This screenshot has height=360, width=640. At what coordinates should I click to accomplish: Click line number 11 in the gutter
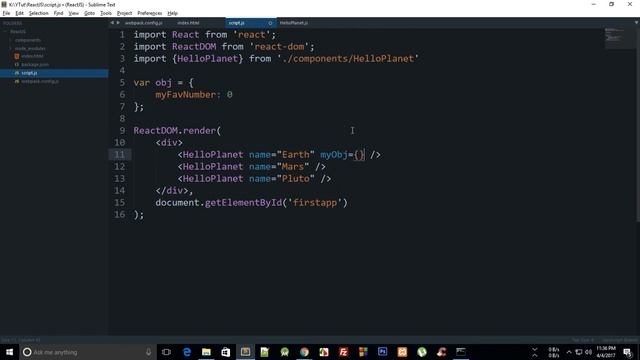[x=119, y=155]
